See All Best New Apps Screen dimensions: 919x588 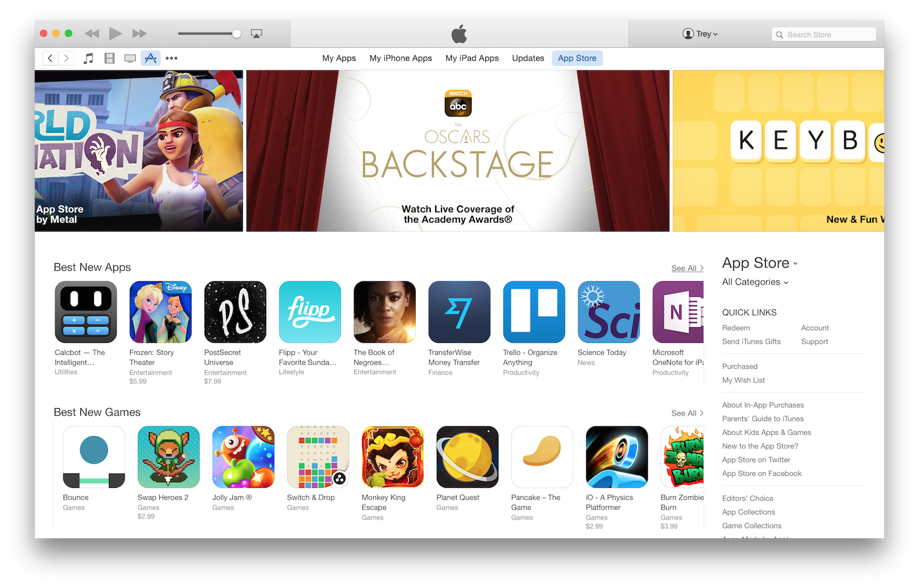[x=687, y=268]
